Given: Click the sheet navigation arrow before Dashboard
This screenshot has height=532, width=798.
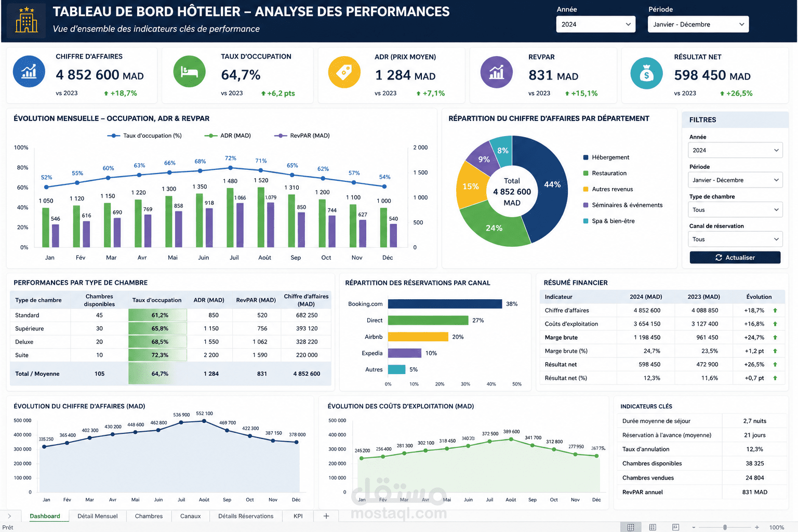Looking at the screenshot, I should (9, 516).
